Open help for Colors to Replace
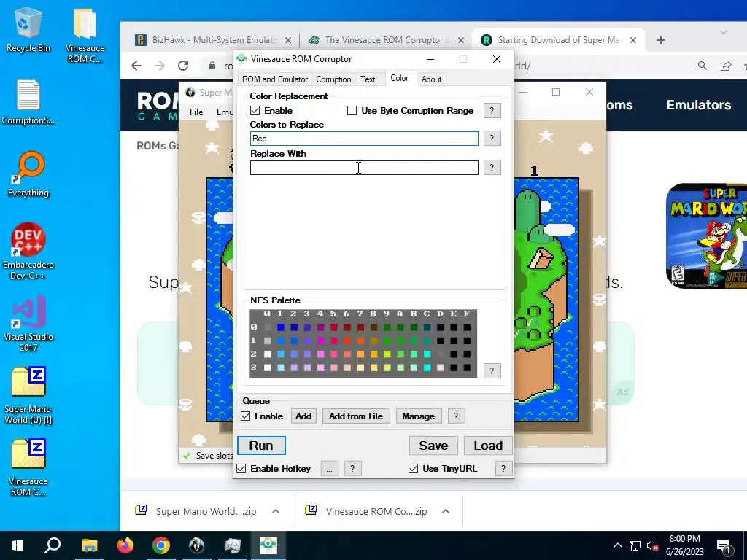This screenshot has height=560, width=747. 492,139
